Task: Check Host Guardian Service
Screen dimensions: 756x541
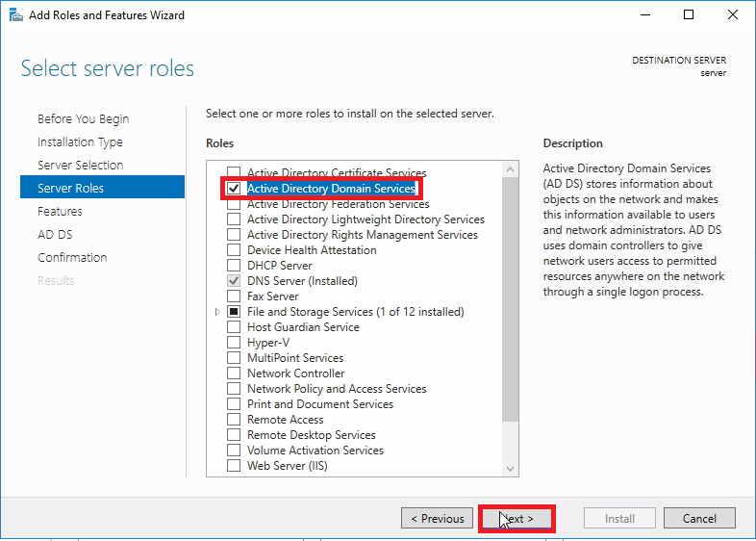Action: (x=234, y=327)
